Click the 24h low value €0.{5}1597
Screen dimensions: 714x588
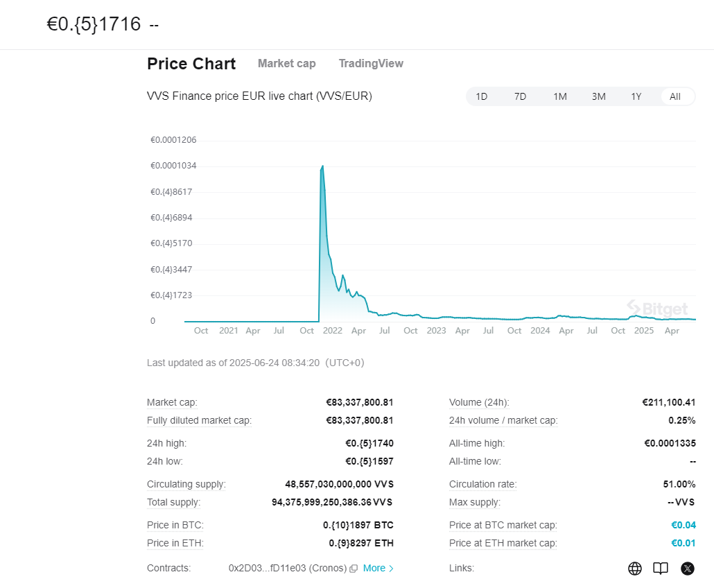pyautogui.click(x=369, y=462)
